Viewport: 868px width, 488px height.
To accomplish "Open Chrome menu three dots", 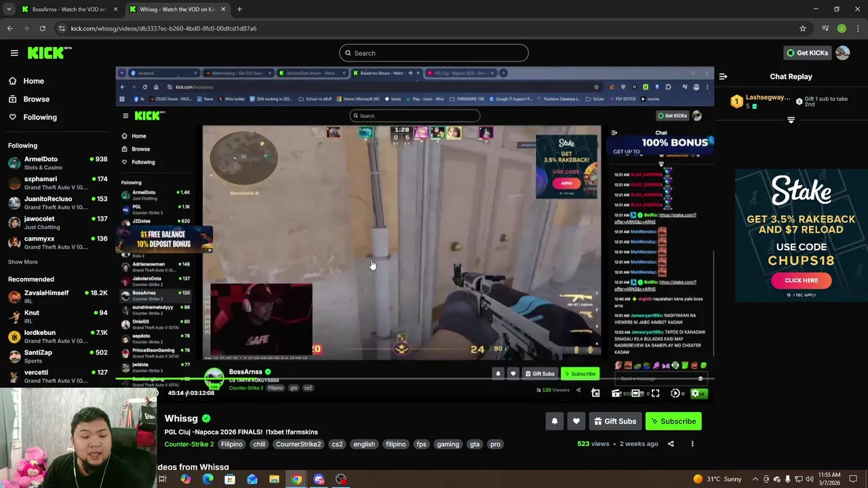I will pos(859,28).
